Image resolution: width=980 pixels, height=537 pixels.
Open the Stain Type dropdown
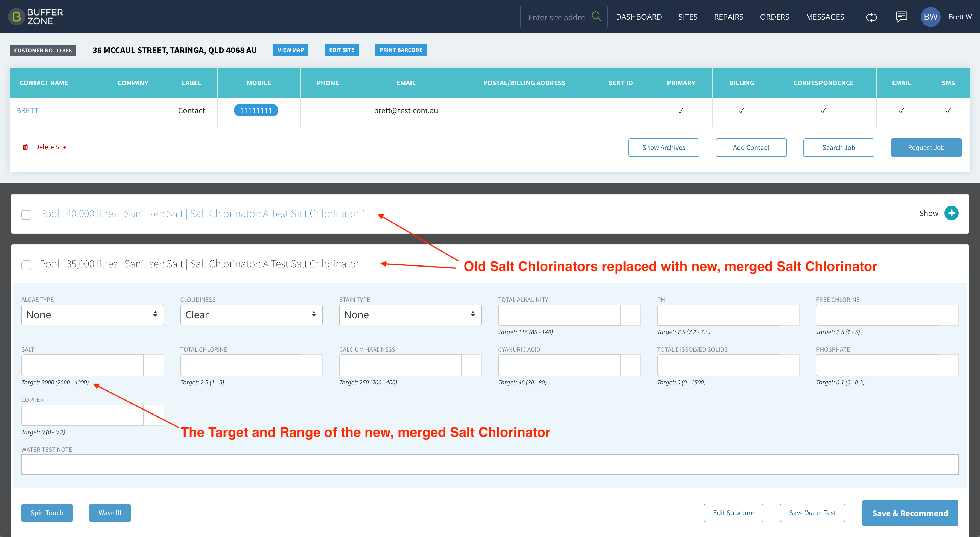tap(410, 315)
